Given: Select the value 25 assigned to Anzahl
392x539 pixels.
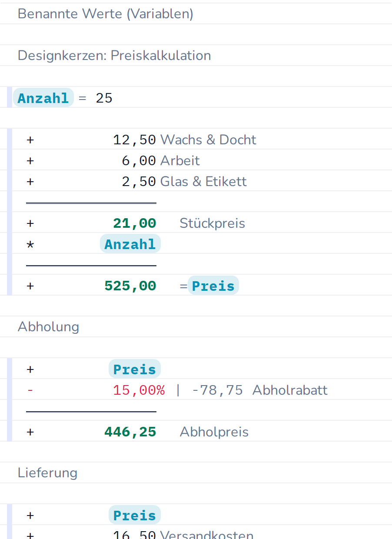Looking at the screenshot, I should (104, 98).
